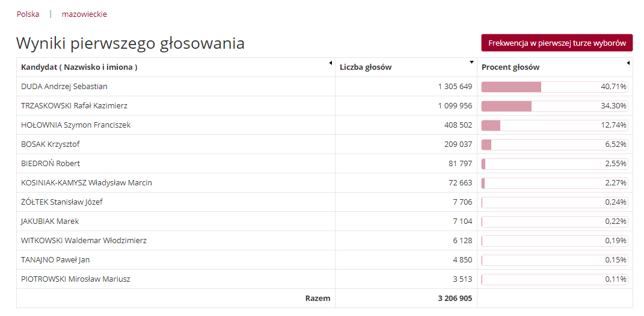Click the Razem total 3 206 905
Image resolution: width=644 pixels, height=316 pixels.
pos(455,299)
